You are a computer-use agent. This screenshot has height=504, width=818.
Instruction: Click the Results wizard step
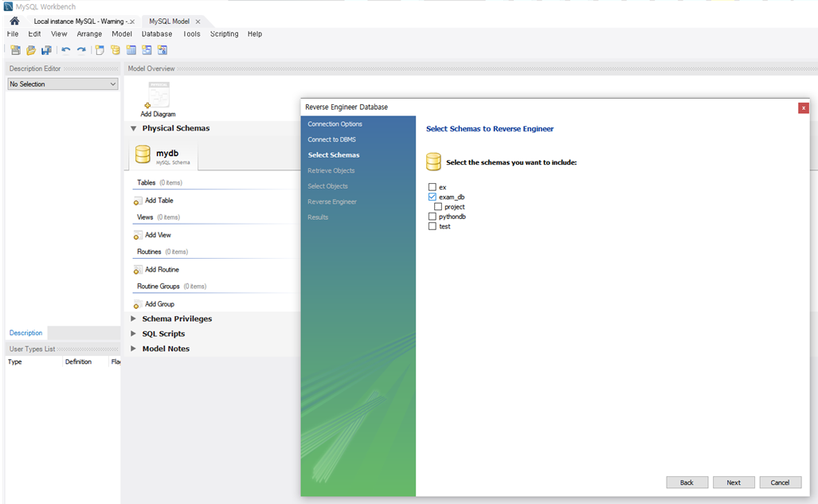click(x=318, y=217)
